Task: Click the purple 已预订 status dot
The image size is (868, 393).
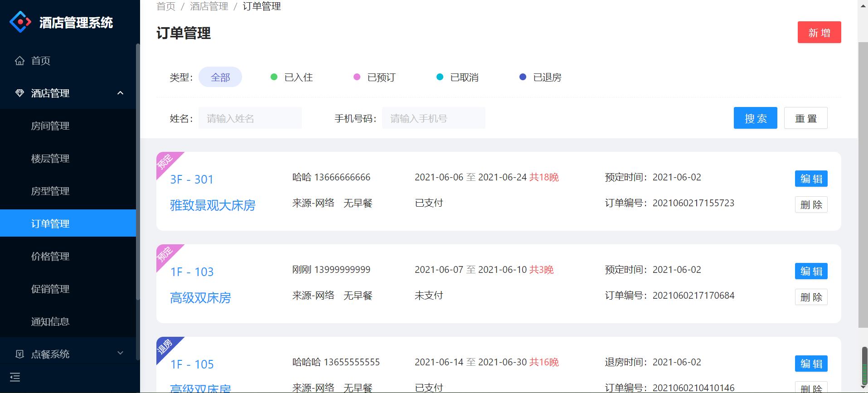Action: point(357,77)
